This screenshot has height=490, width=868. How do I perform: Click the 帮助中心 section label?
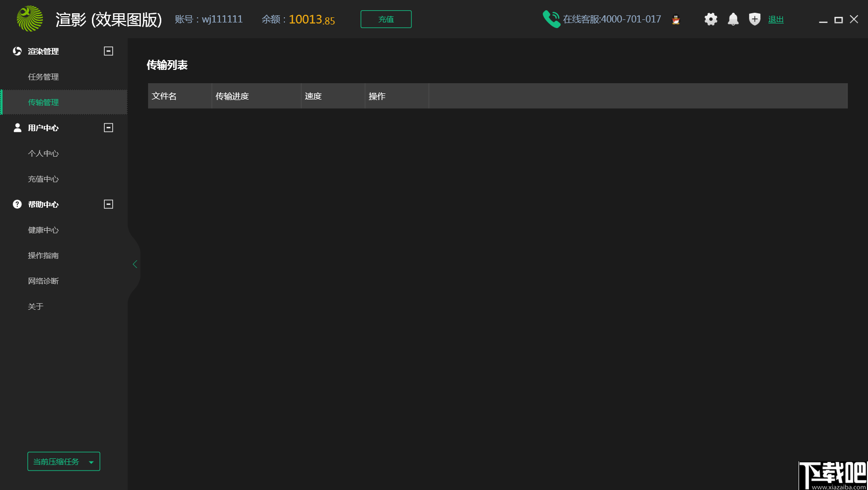[x=43, y=204]
